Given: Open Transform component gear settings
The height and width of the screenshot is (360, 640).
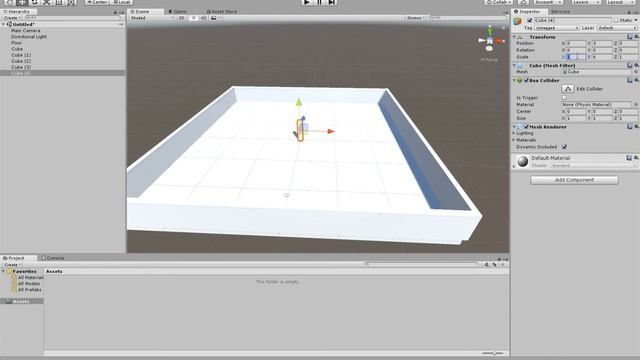Looking at the screenshot, I should (x=636, y=37).
